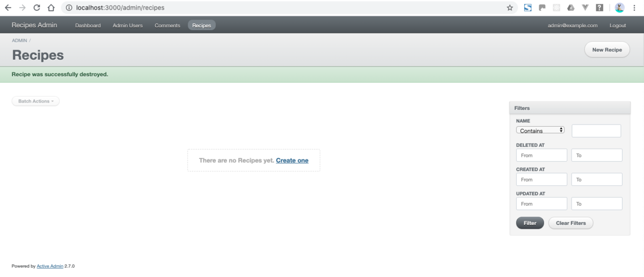Open the Chrome three-dot menu
The image size is (644, 277).
634,8
